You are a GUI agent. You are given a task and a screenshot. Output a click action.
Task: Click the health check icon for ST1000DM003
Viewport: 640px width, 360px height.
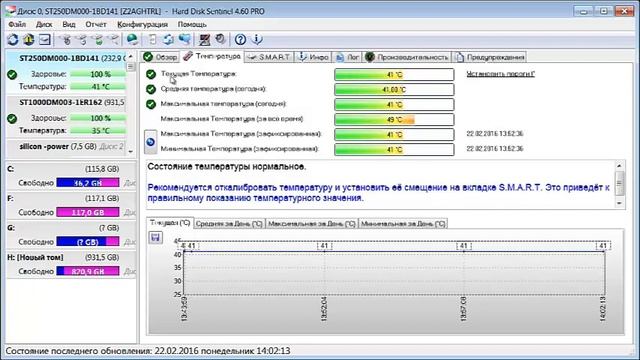(12, 119)
